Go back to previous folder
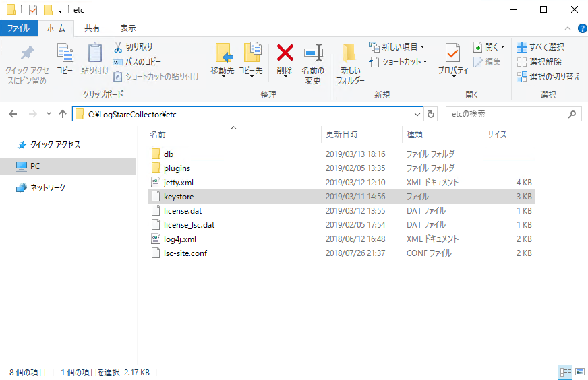This screenshot has width=588, height=380. tap(13, 114)
